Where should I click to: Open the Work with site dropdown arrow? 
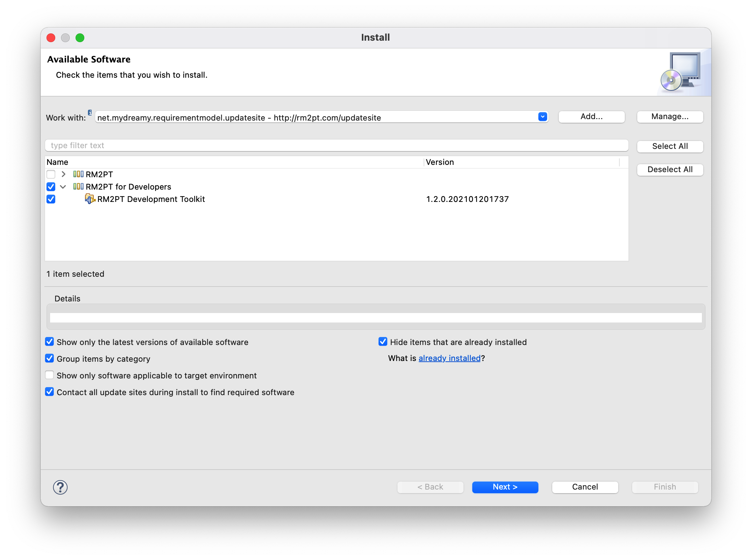click(542, 117)
